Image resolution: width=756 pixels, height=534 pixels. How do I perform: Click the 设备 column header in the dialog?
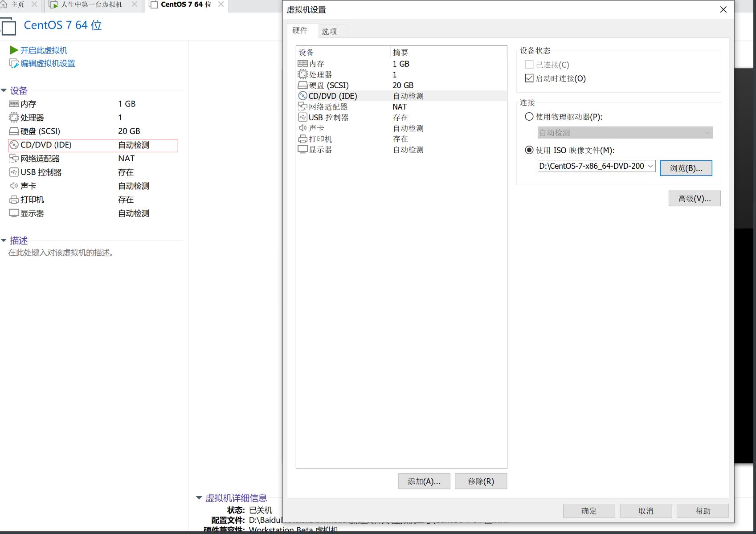343,53
